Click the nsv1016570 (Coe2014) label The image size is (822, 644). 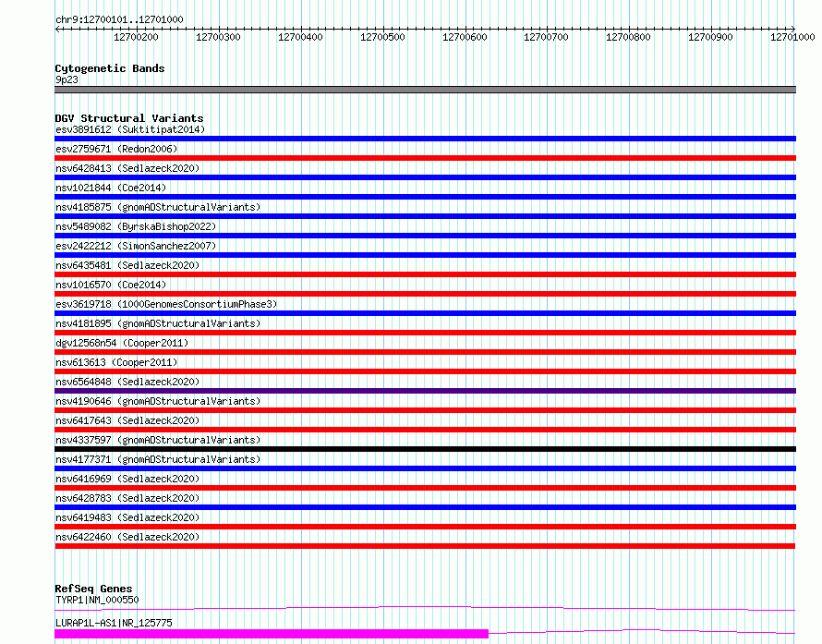click(111, 285)
